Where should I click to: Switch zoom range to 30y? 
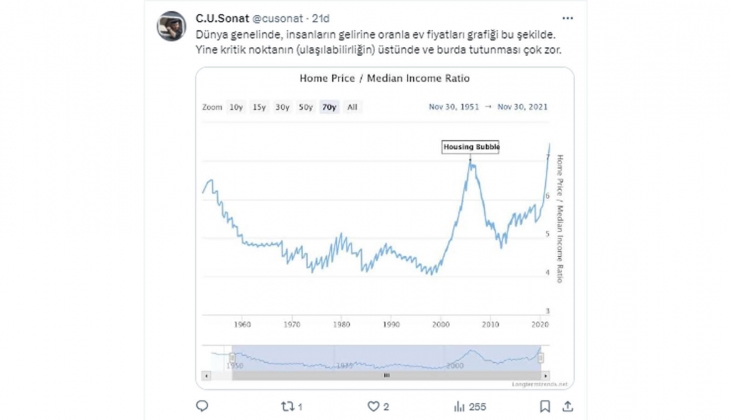coord(282,107)
